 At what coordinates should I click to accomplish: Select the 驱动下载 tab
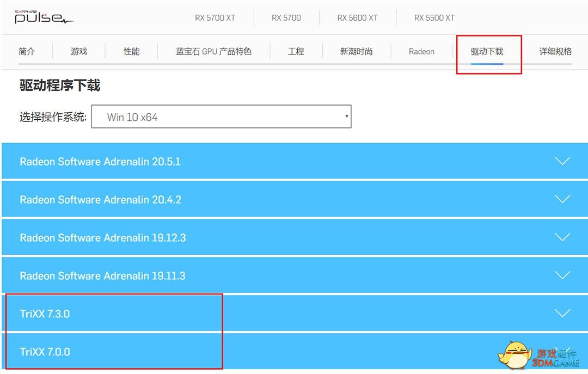tap(487, 51)
